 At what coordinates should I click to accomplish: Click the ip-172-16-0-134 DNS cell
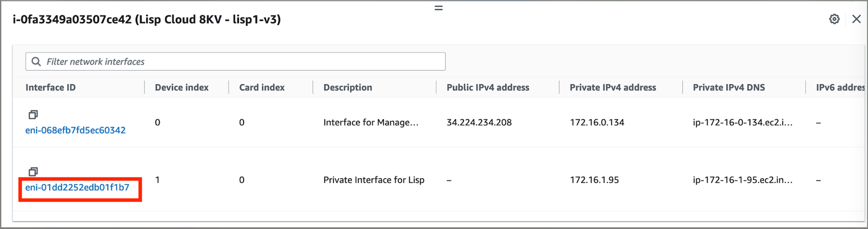pyautogui.click(x=742, y=122)
